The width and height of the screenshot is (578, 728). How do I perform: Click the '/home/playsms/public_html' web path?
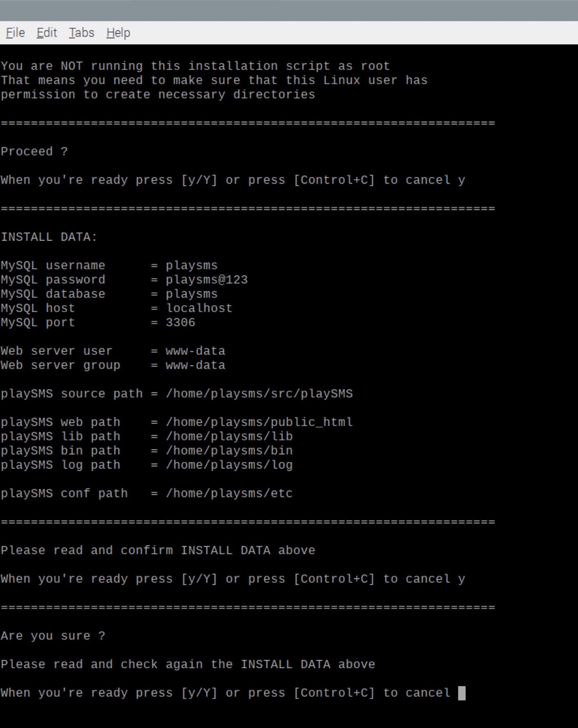[x=259, y=422]
